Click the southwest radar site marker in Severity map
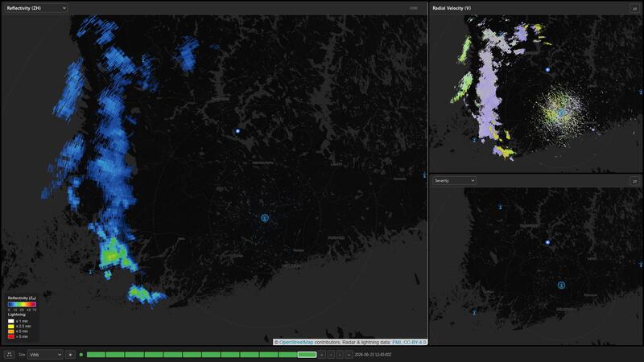This screenshot has height=362, width=644. pos(474,313)
